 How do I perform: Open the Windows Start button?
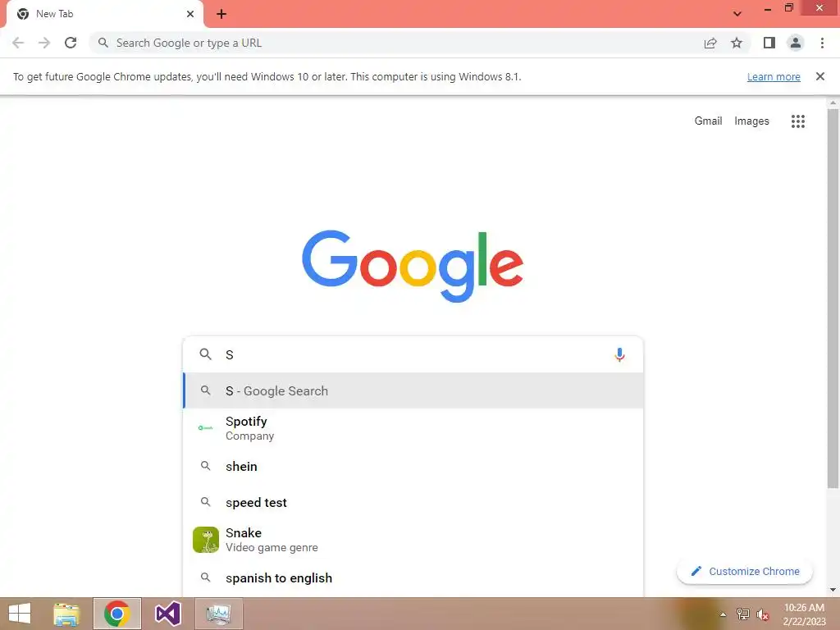click(x=20, y=614)
